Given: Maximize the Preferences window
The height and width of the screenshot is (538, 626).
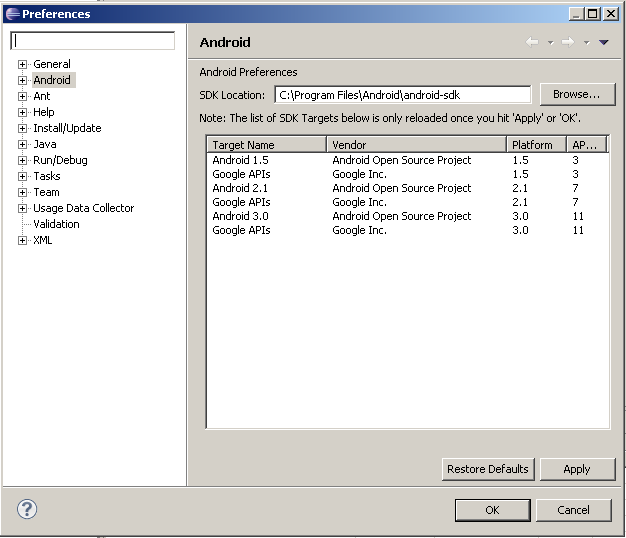Looking at the screenshot, I should click(593, 14).
